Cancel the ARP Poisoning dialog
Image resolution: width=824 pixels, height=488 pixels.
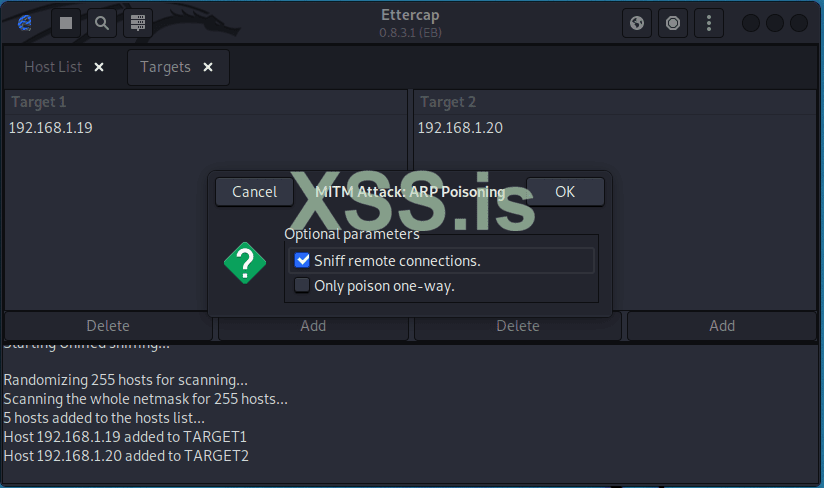point(254,192)
